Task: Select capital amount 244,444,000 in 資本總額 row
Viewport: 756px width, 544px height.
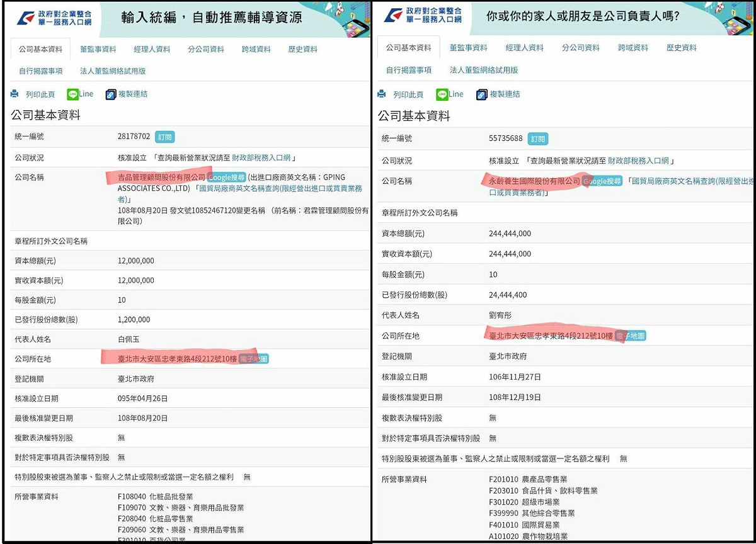Action: (x=510, y=234)
